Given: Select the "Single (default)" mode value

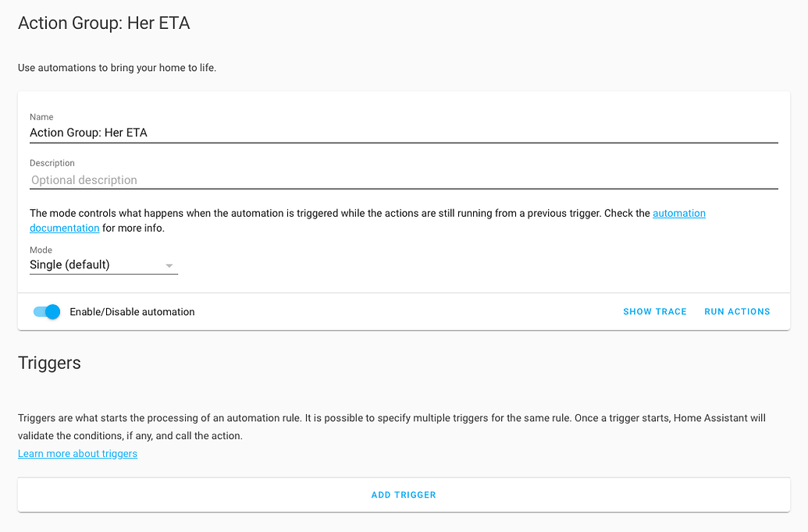Looking at the screenshot, I should click(x=70, y=265).
